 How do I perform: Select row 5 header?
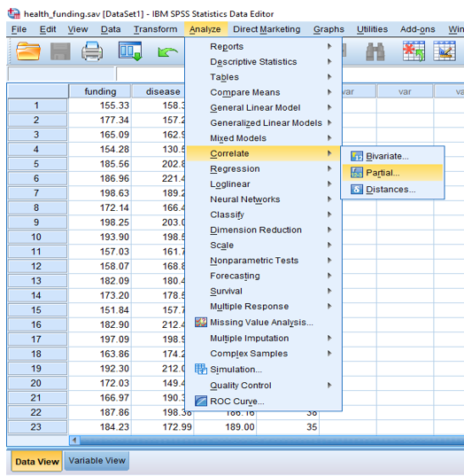pyautogui.click(x=37, y=164)
